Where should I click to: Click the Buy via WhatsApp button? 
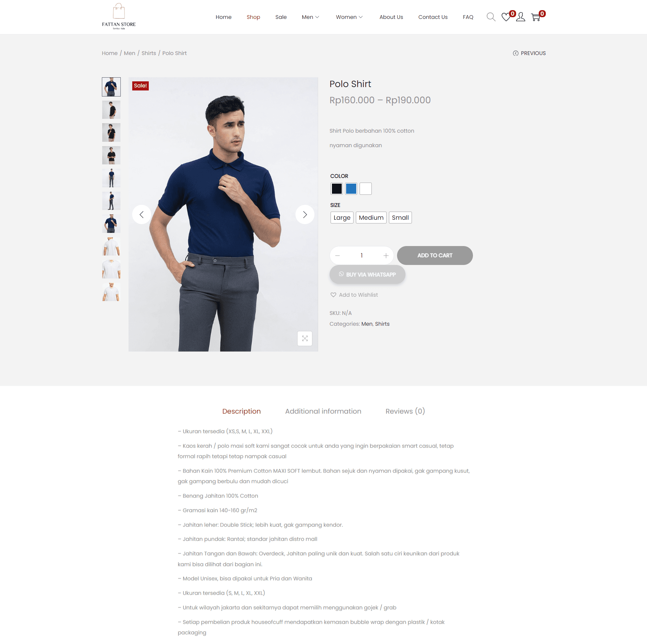tap(367, 274)
